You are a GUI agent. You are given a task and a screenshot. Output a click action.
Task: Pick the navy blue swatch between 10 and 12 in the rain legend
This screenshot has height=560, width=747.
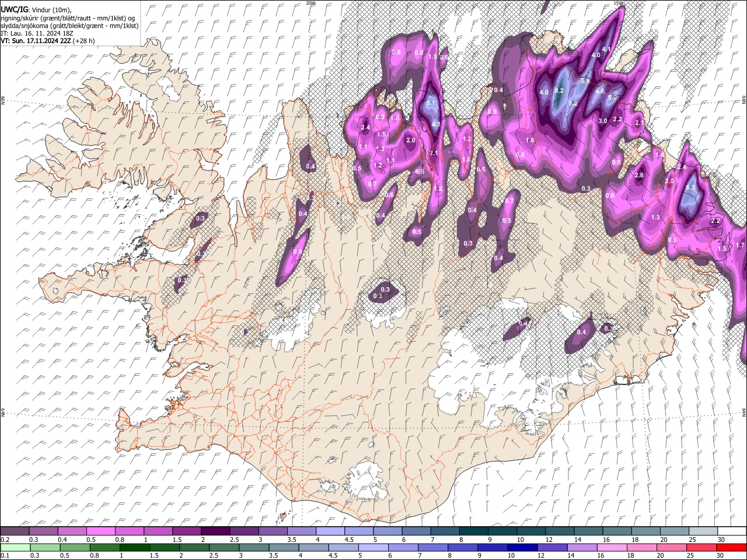click(x=523, y=547)
